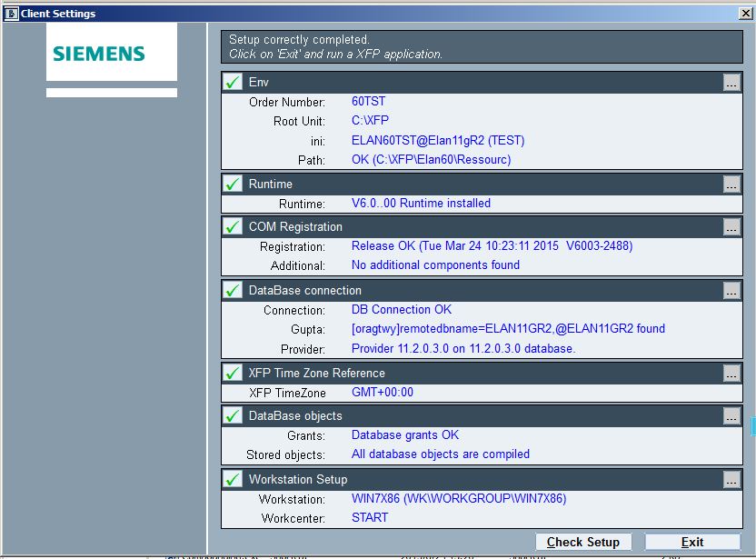The height and width of the screenshot is (559, 756).
Task: Click the 'Provider 11.2.0.3.0' value
Action: pos(463,348)
